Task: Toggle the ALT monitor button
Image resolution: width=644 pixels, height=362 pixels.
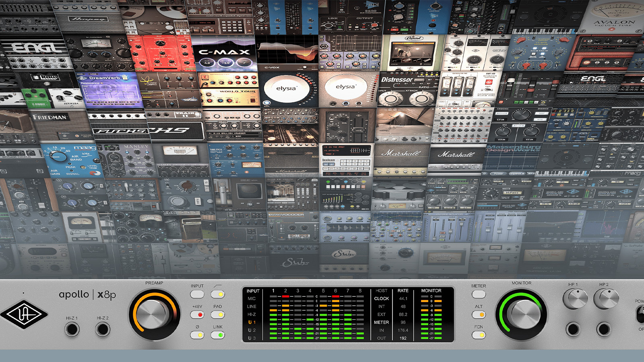Action: 479,315
